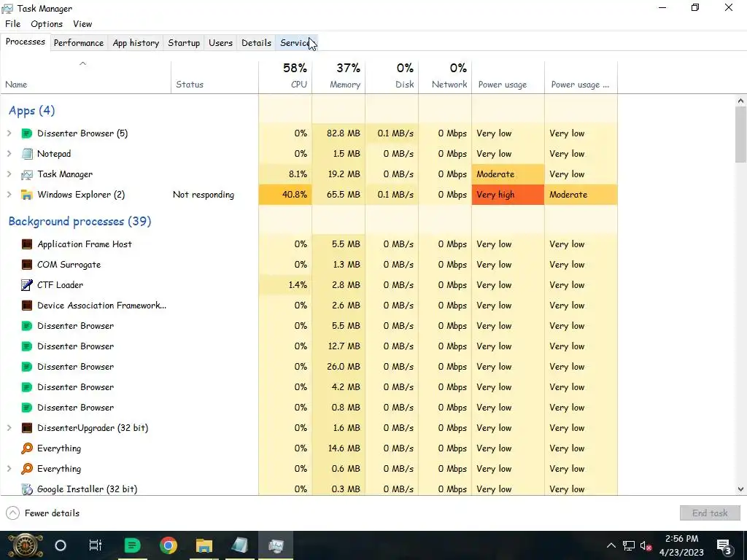The width and height of the screenshot is (747, 560).
Task: Click the CTF Loader pen icon
Action: pyautogui.click(x=27, y=285)
